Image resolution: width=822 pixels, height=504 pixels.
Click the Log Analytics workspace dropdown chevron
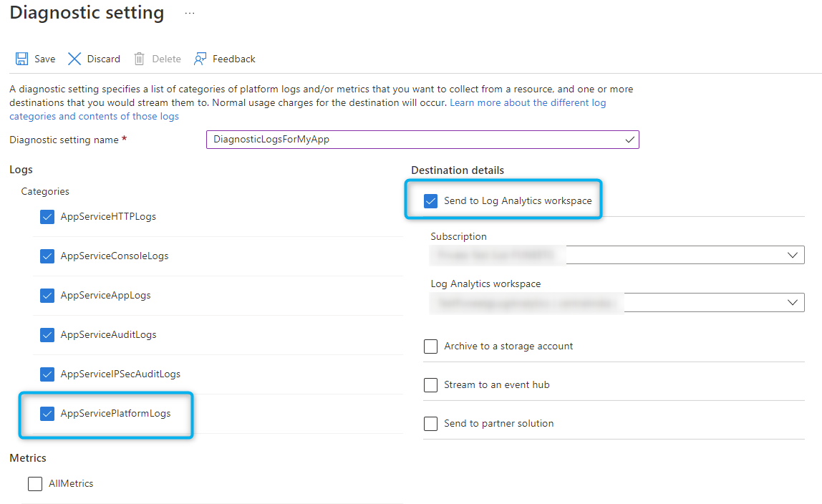[x=792, y=302]
